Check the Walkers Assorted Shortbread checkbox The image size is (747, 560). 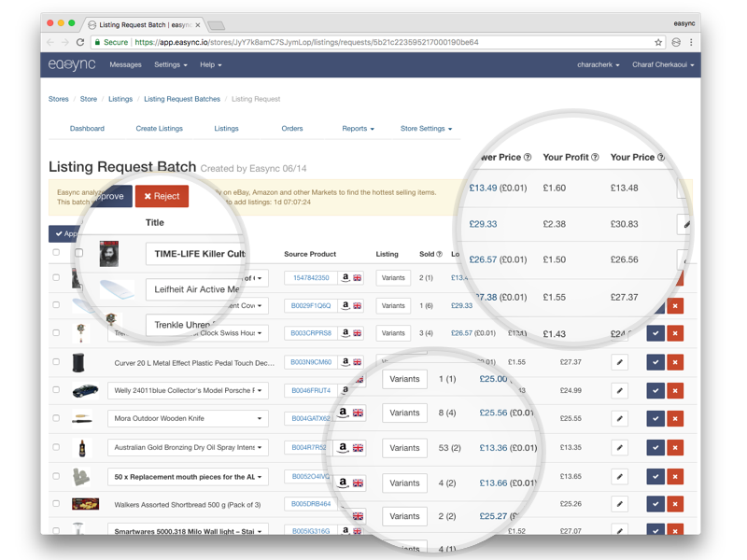pyautogui.click(x=56, y=503)
